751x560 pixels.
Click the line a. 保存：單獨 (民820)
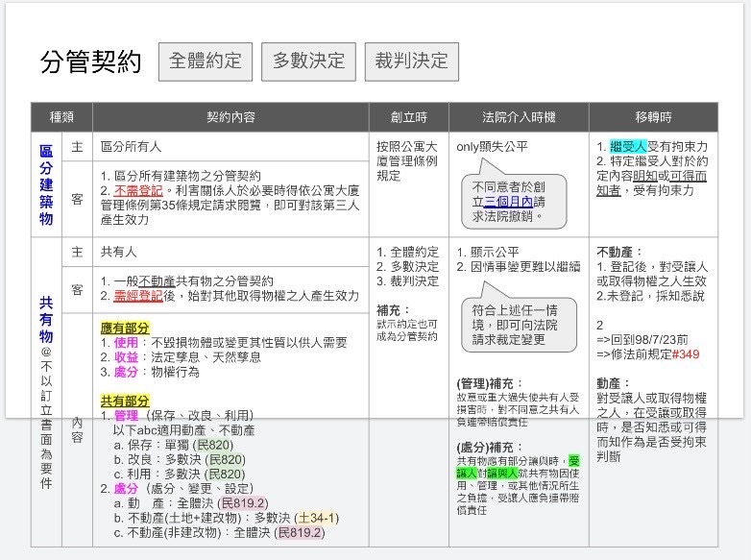174,445
